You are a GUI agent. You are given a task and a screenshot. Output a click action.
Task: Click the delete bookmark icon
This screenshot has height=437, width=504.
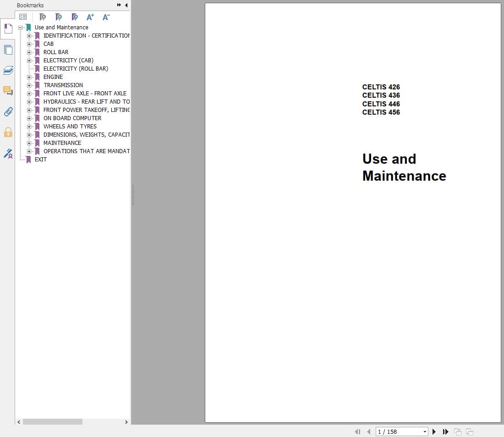[43, 17]
